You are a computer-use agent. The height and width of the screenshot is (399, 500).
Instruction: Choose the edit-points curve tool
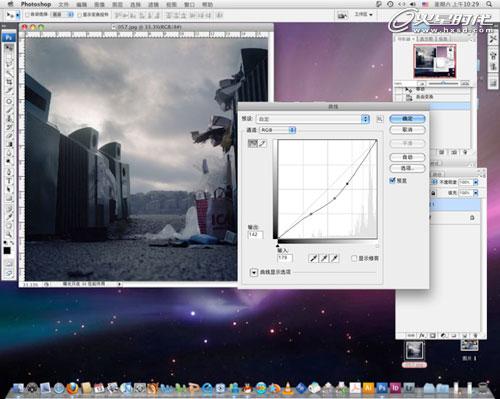tap(253, 143)
